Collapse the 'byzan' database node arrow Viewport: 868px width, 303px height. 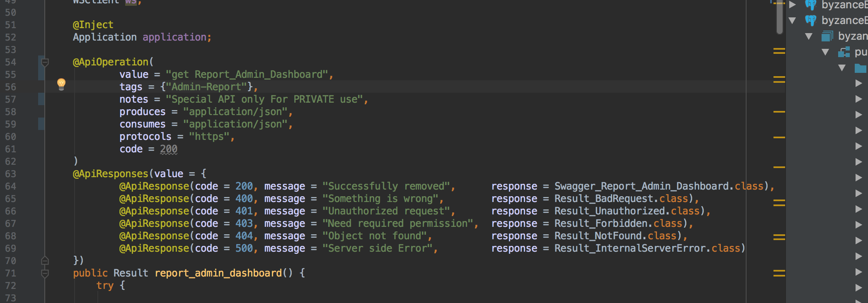[x=809, y=36]
